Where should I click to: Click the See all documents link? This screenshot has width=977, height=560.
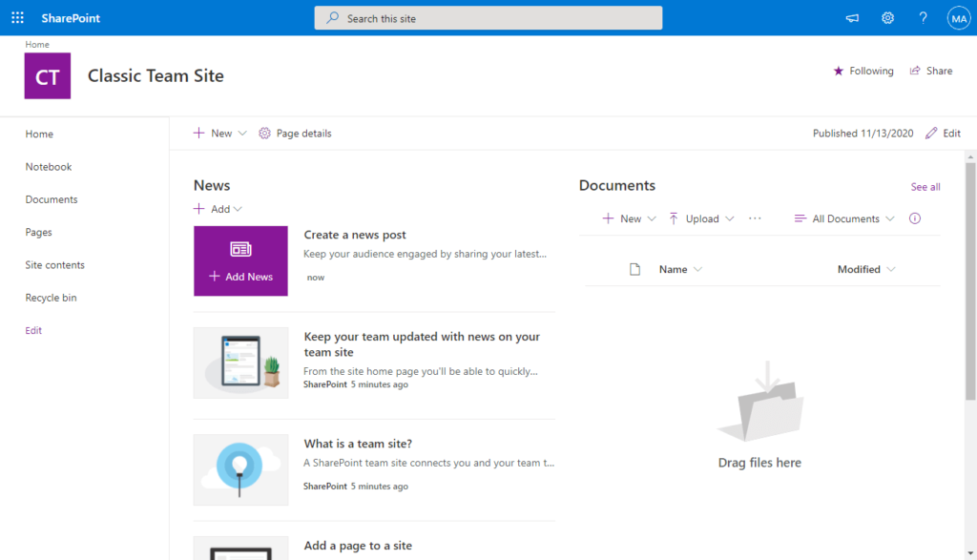click(925, 187)
